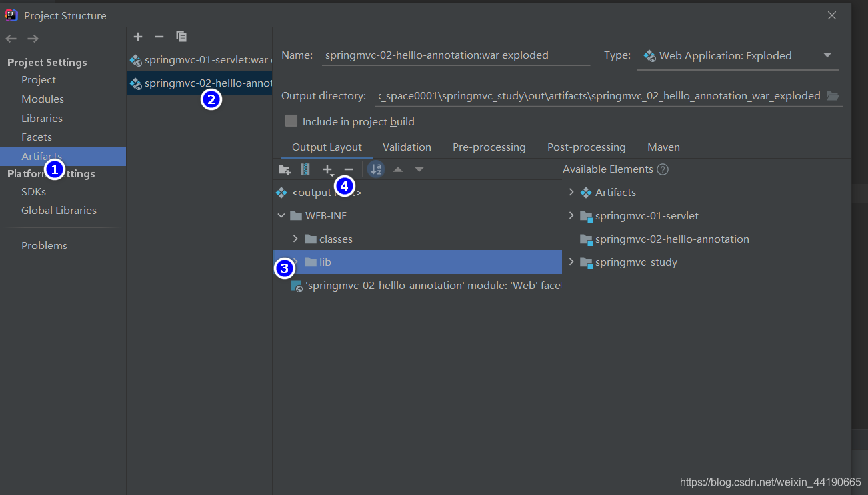
Task: Open the artifact Type dropdown
Action: [x=738, y=56]
